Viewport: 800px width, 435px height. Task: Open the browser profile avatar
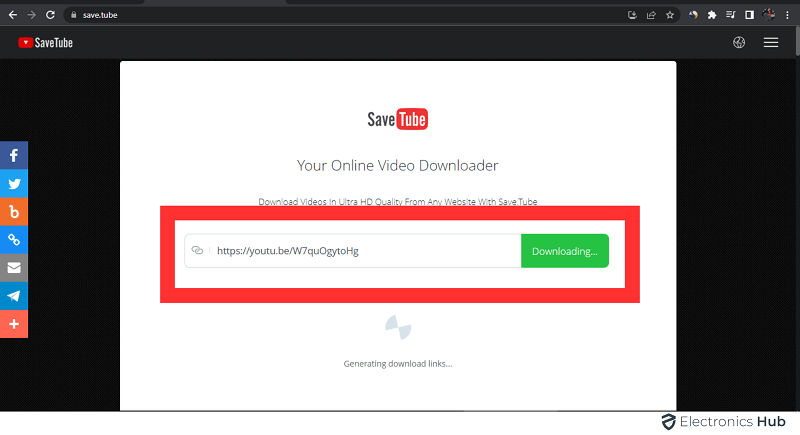[768, 15]
